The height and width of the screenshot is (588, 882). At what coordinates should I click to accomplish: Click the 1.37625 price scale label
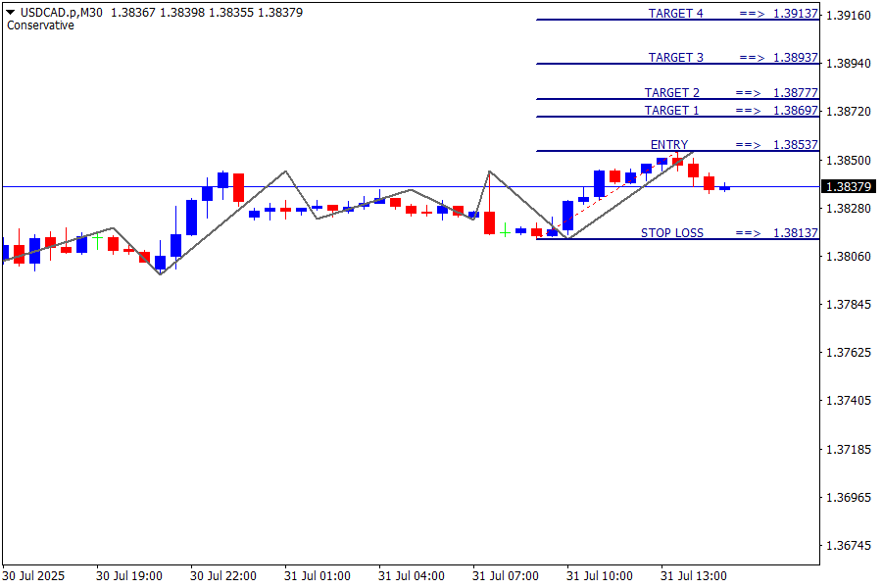849,353
